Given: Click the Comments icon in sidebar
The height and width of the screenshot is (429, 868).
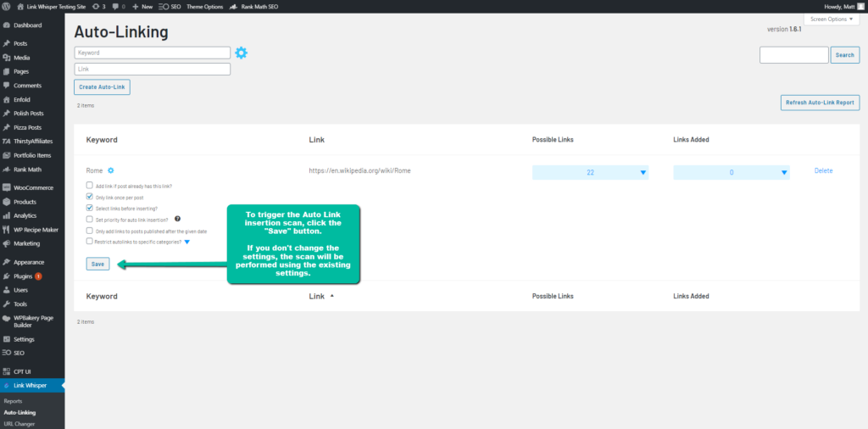Looking at the screenshot, I should pos(6,86).
